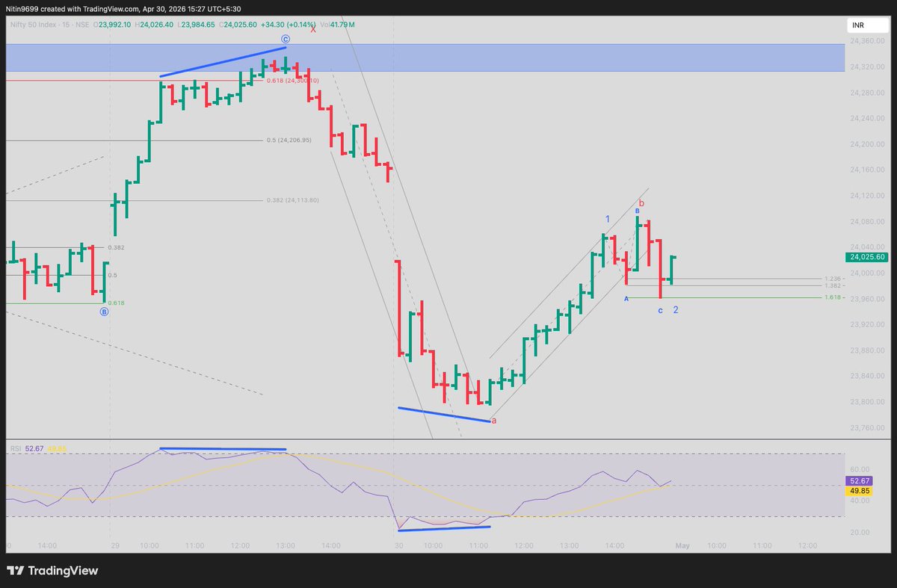Select the blue lowercase 'c' wave label
The height and width of the screenshot is (588, 897).
pos(660,309)
